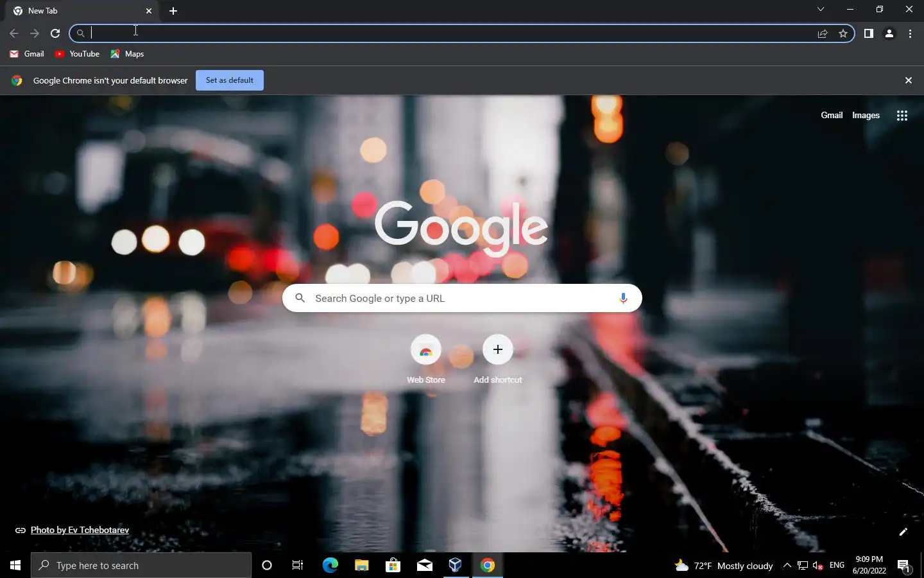Viewport: 924px width, 578px height.
Task: Click the Search Google or type a URL box
Action: (x=462, y=298)
